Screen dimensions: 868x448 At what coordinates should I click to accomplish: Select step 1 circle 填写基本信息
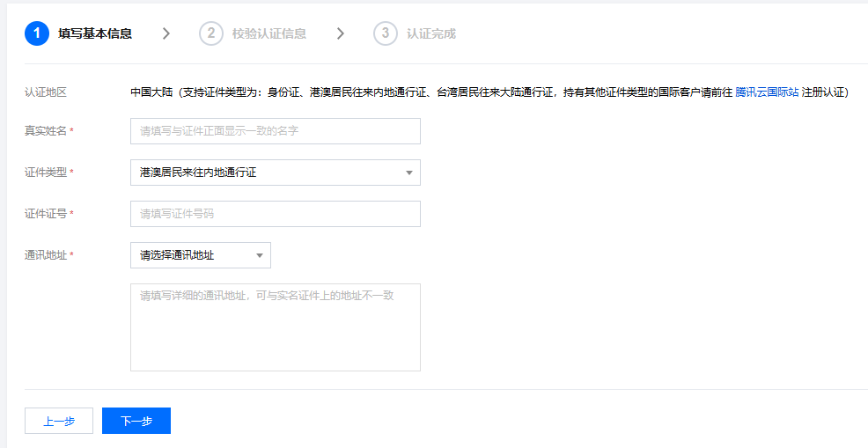37,33
